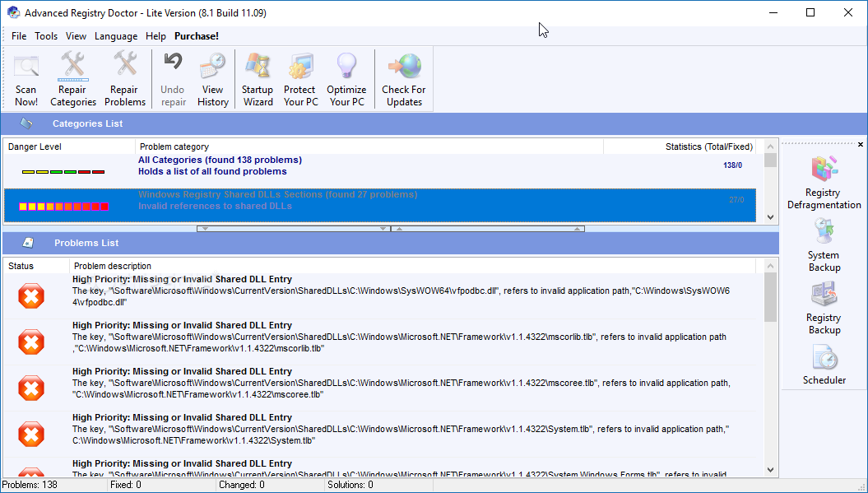Open View History
The height and width of the screenshot is (493, 868).
click(212, 79)
